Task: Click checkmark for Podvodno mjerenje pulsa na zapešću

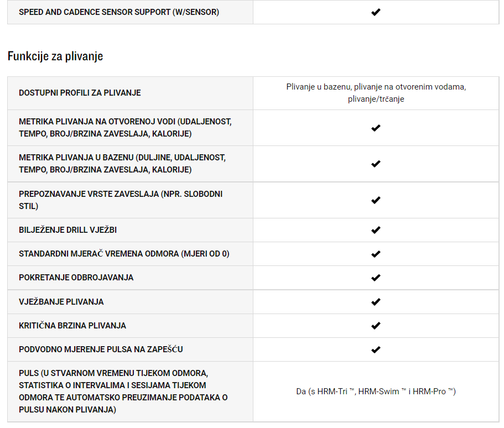Action: pyautogui.click(x=376, y=349)
